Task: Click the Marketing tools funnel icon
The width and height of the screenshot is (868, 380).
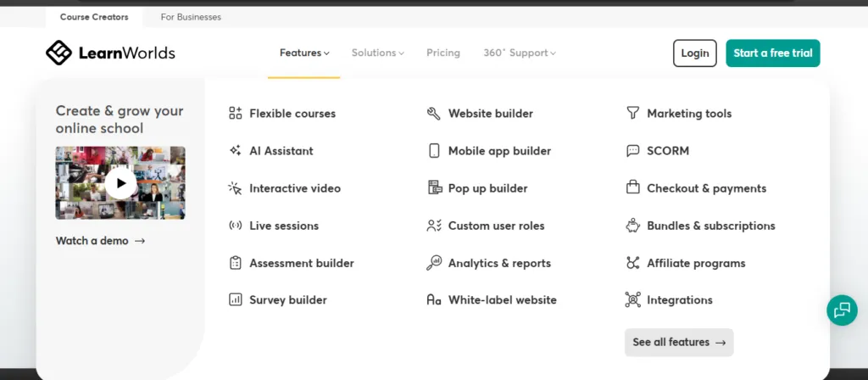Action: coord(632,114)
